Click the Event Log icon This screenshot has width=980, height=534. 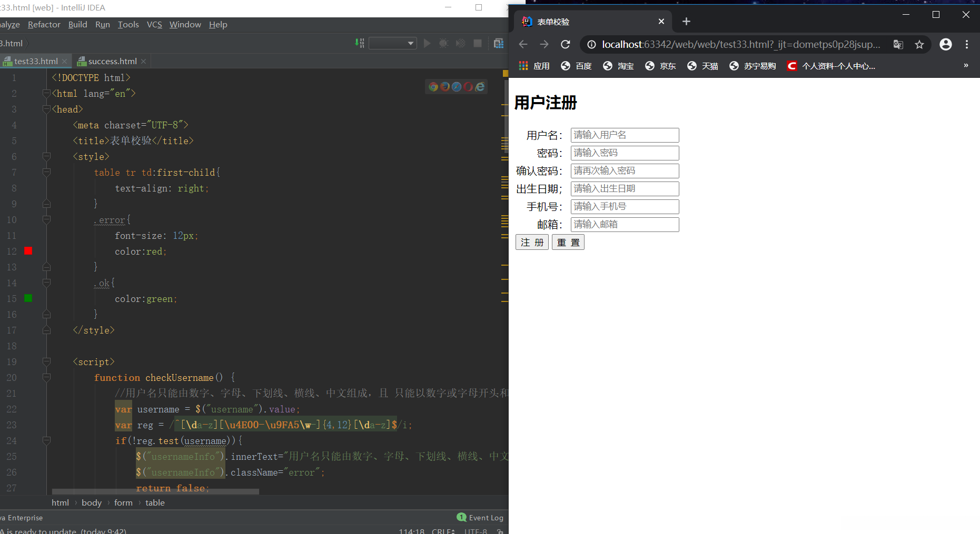pos(462,517)
